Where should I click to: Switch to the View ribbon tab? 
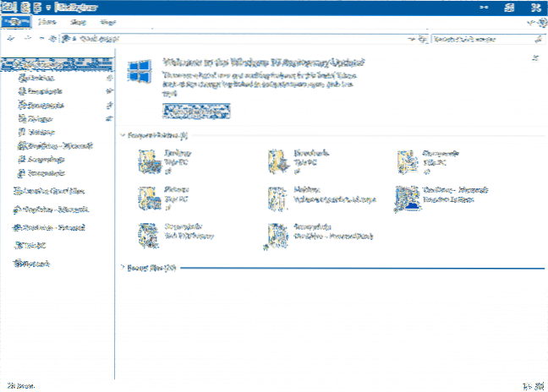(107, 21)
